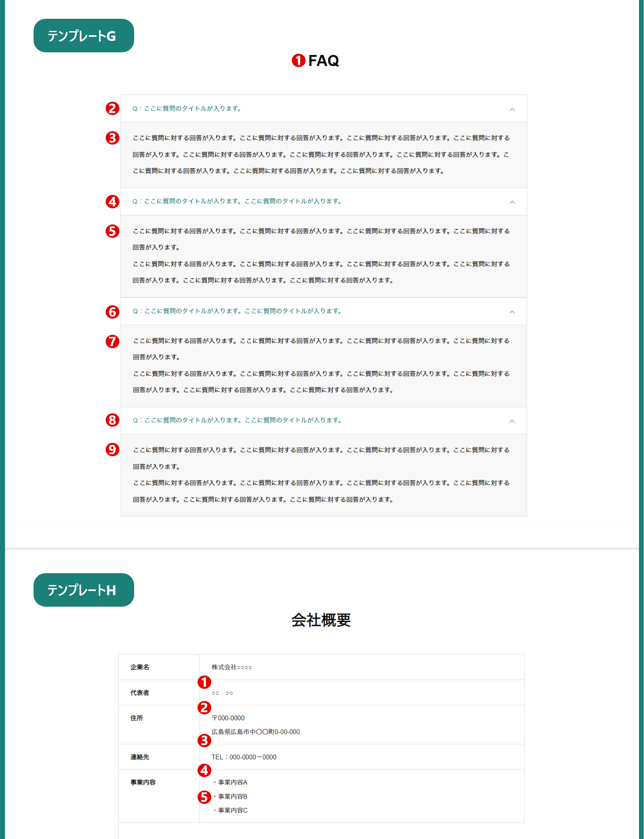Click red marker 9 beside last FAQ answer
The height and width of the screenshot is (839, 644).
pyautogui.click(x=112, y=450)
